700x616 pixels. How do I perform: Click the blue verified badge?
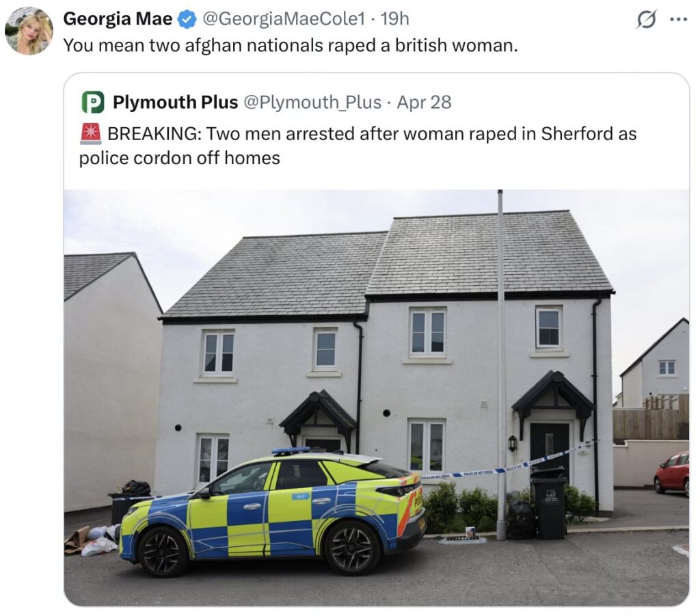[187, 19]
